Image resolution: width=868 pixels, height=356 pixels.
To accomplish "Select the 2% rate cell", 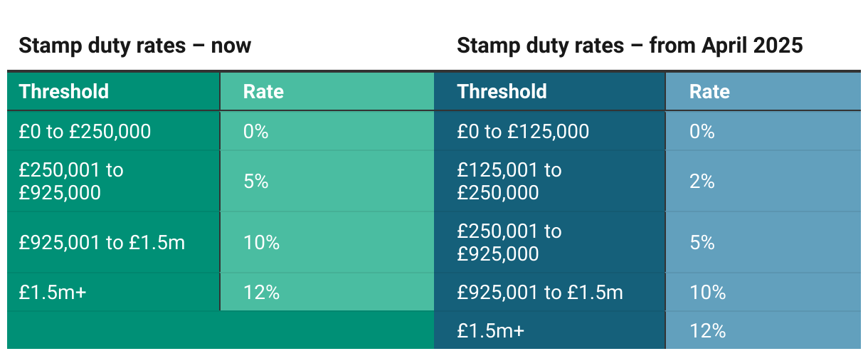I will click(702, 181).
